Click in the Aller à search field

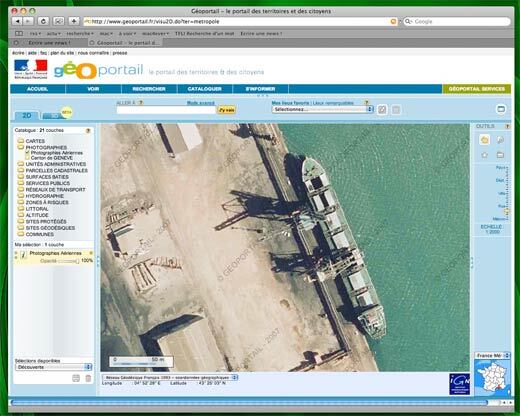tap(166, 110)
